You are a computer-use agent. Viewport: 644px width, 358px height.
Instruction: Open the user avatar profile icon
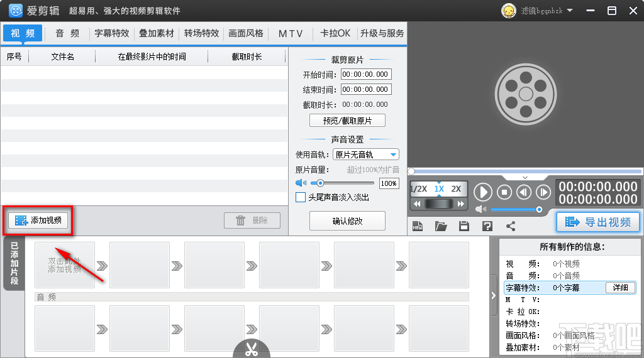(508, 11)
